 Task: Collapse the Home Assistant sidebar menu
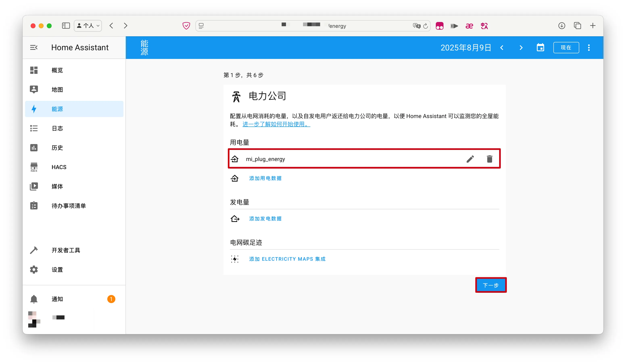(x=34, y=47)
